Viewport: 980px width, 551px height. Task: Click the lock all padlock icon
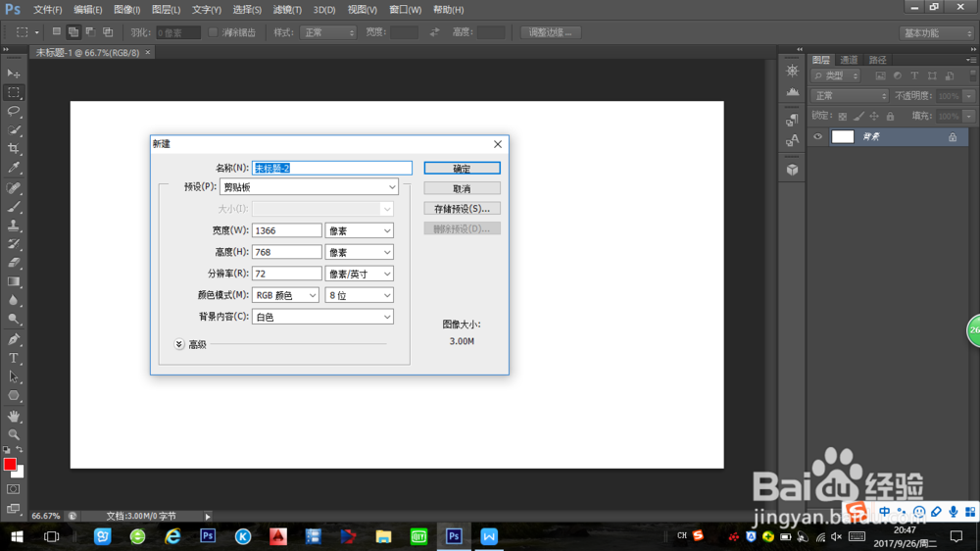[890, 116]
